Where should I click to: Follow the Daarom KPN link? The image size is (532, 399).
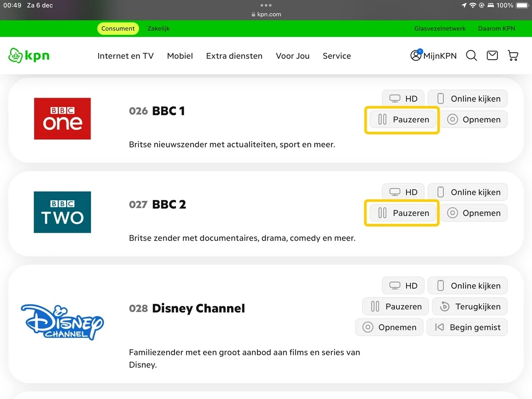click(x=497, y=28)
